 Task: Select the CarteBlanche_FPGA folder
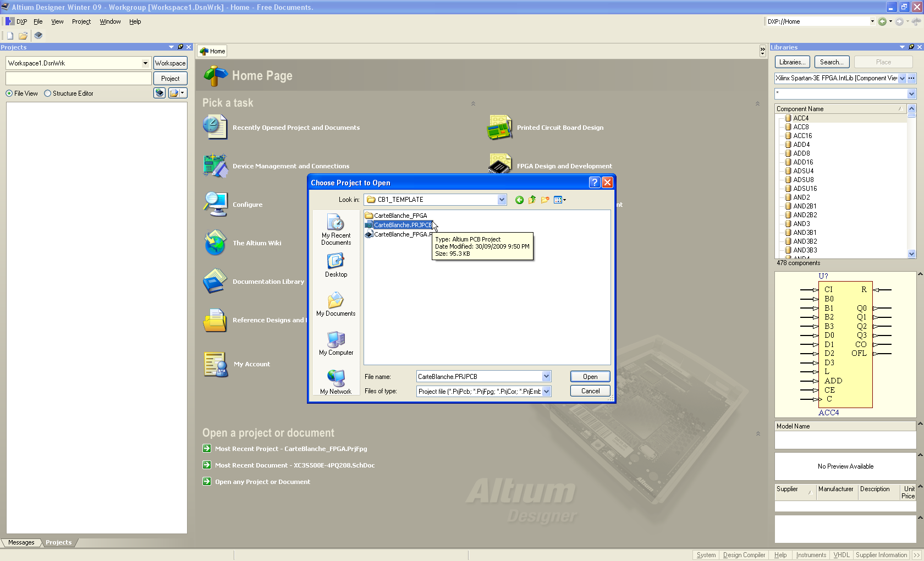click(396, 216)
